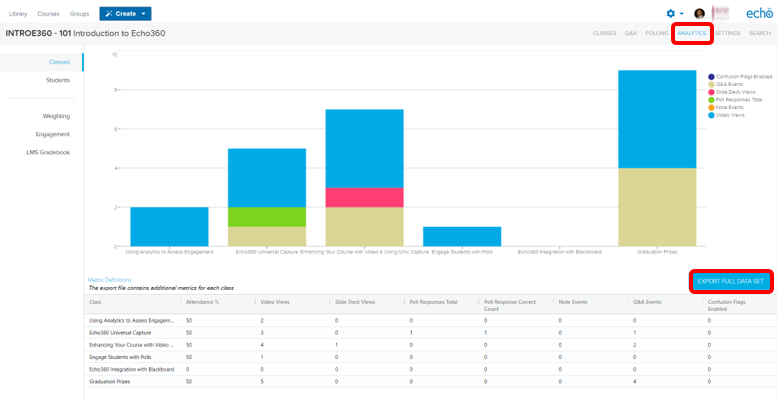The width and height of the screenshot is (780, 402).
Task: Open Engagement in the sidebar
Action: click(x=53, y=134)
